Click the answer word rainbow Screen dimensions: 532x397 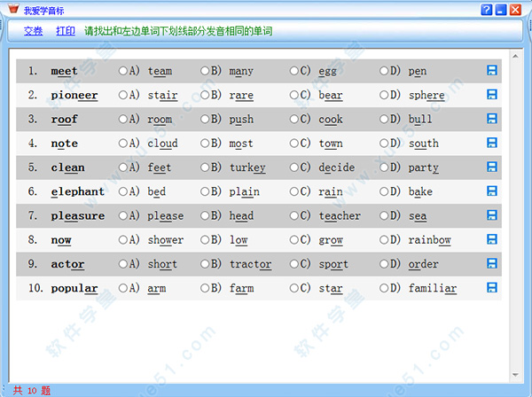pyautogui.click(x=429, y=240)
